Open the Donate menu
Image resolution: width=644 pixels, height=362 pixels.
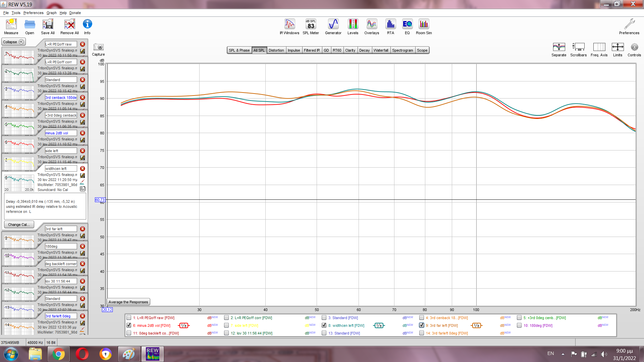click(75, 13)
